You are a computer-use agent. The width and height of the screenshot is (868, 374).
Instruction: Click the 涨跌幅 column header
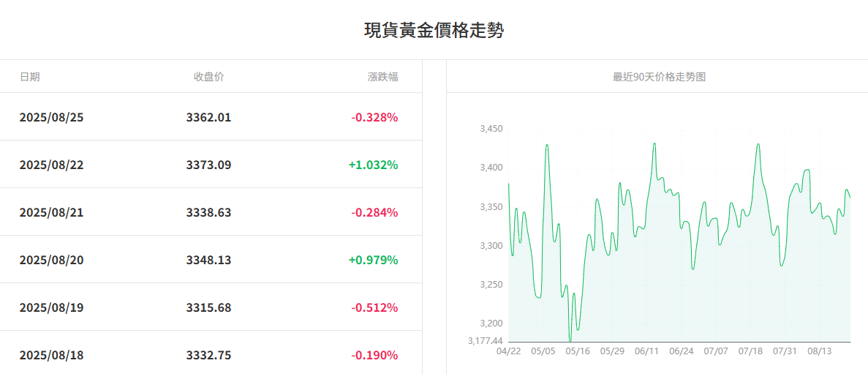(x=382, y=77)
